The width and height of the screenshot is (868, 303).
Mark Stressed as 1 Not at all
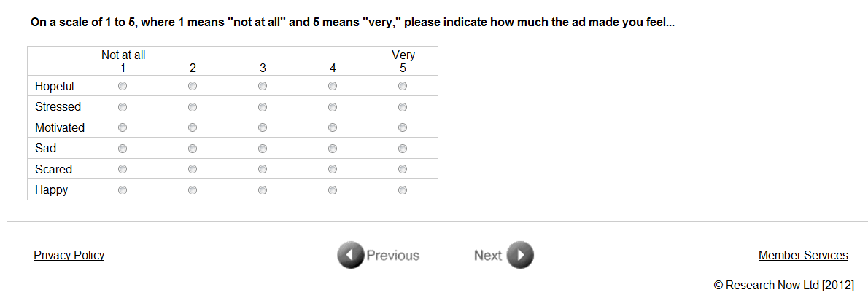pos(123,107)
